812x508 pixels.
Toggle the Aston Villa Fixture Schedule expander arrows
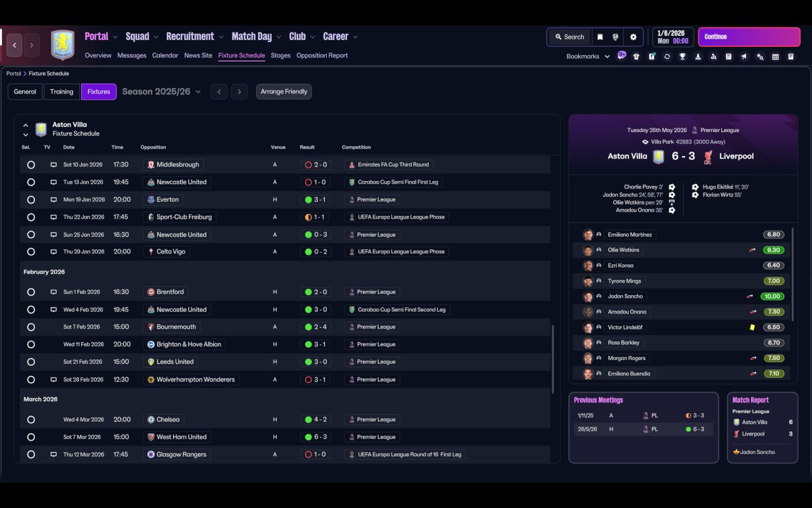pyautogui.click(x=25, y=130)
